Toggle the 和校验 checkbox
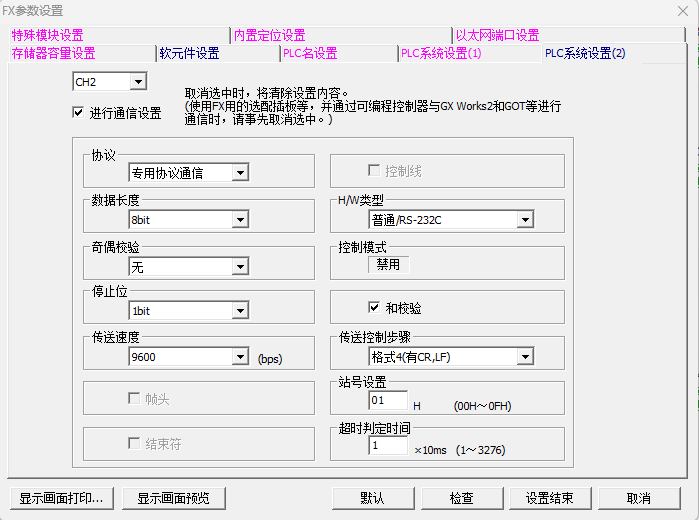The image size is (699, 520). pos(375,308)
